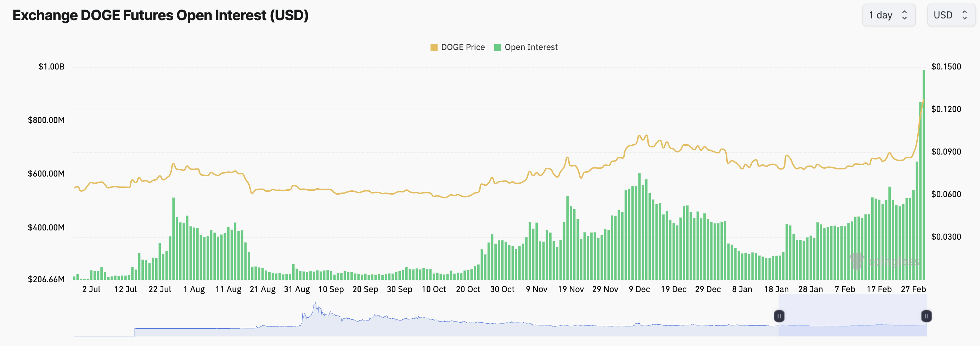Open the USD currency dropdown
This screenshot has height=346, width=980.
951,15
